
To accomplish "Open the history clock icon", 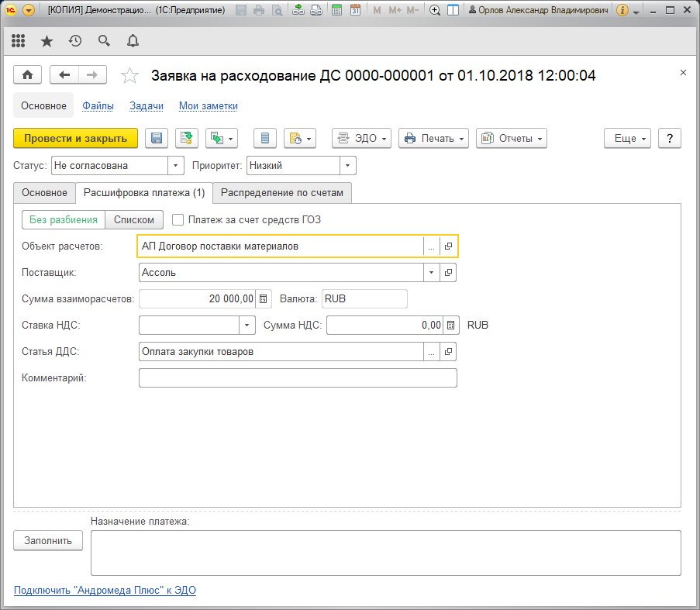I will (x=75, y=41).
